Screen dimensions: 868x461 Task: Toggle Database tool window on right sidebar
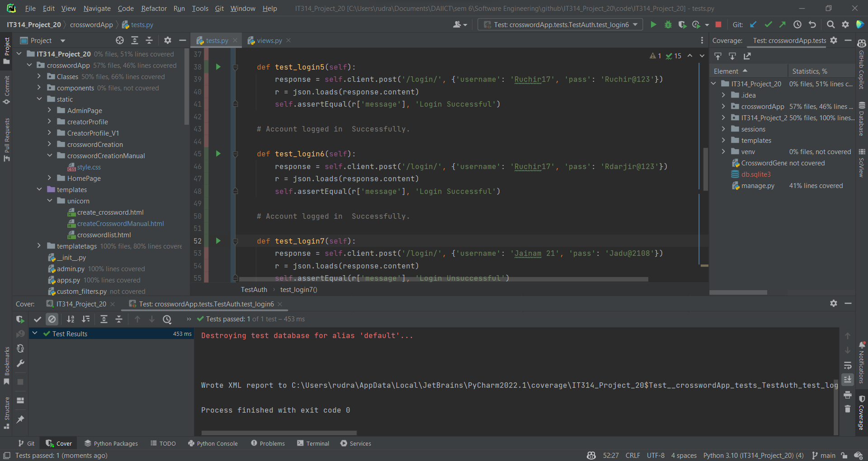(862, 118)
